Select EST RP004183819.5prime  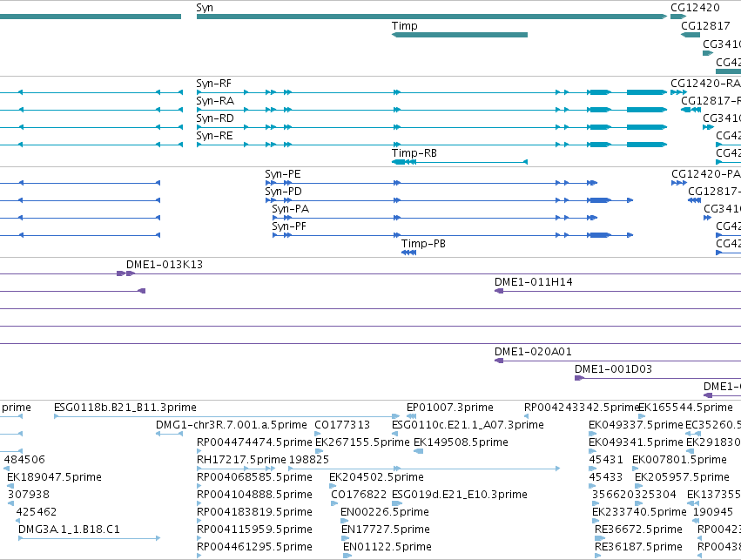click(x=254, y=513)
